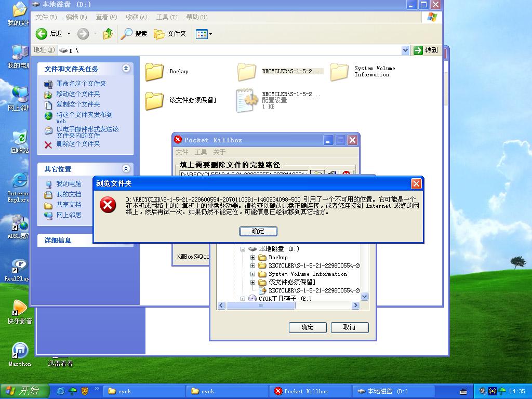Select the RealPlayer desktop shortcut
The height and width of the screenshot is (399, 532).
pyautogui.click(x=17, y=270)
